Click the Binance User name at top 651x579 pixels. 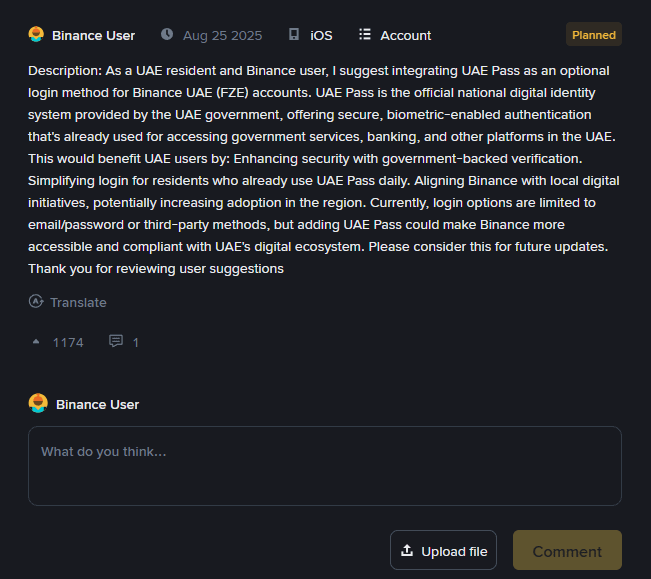pyautogui.click(x=93, y=35)
